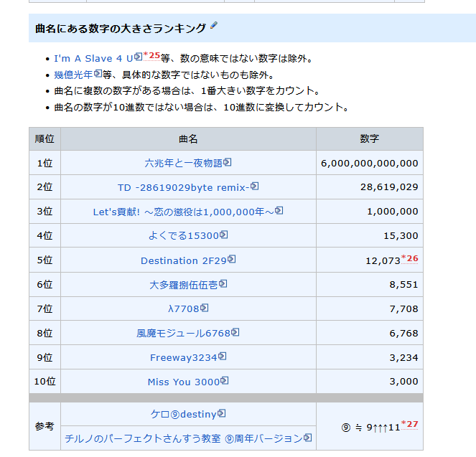Select the 1,000,000 value cell
476x457 pixels.
(370, 212)
